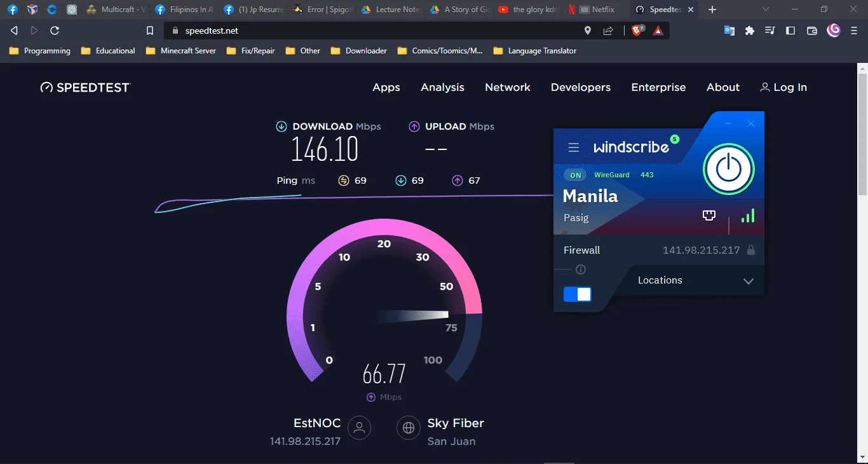Click the Google Translate extension icon
This screenshot has height=464, width=868.
(x=729, y=31)
